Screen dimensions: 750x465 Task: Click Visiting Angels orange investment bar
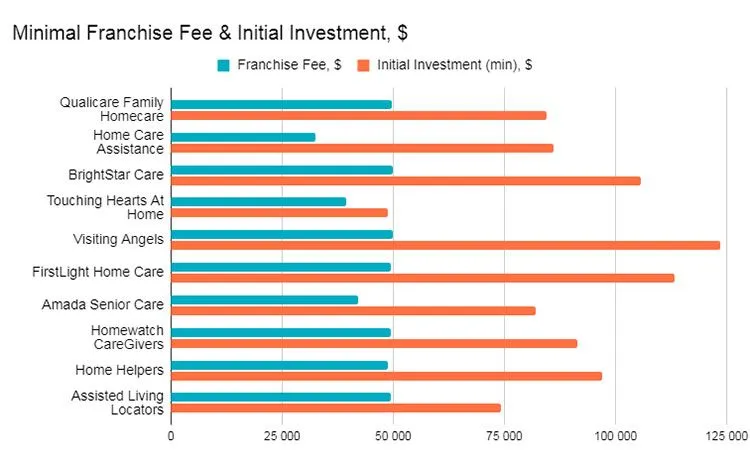(445, 245)
